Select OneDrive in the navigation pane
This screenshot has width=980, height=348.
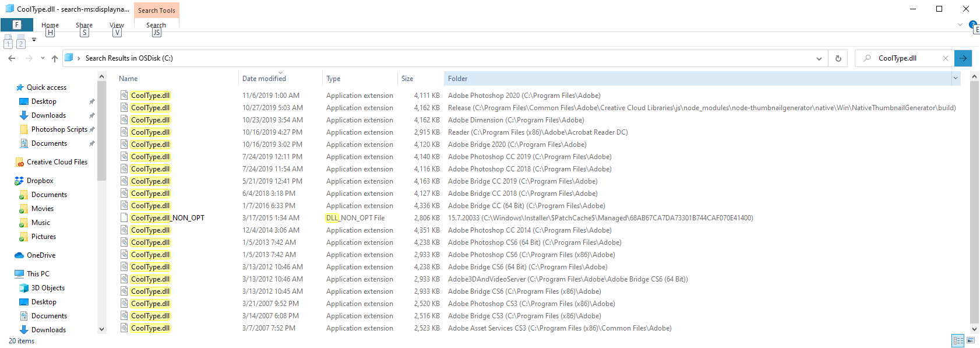coord(41,255)
